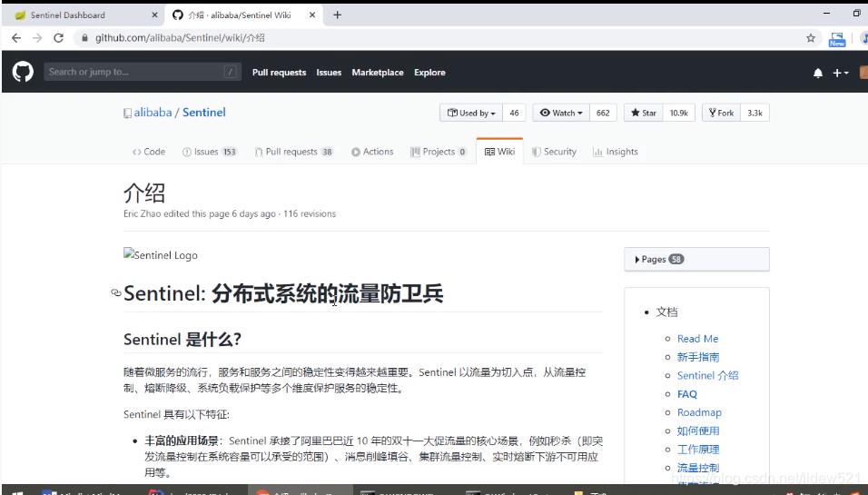Open the 116 revisions link

point(310,213)
